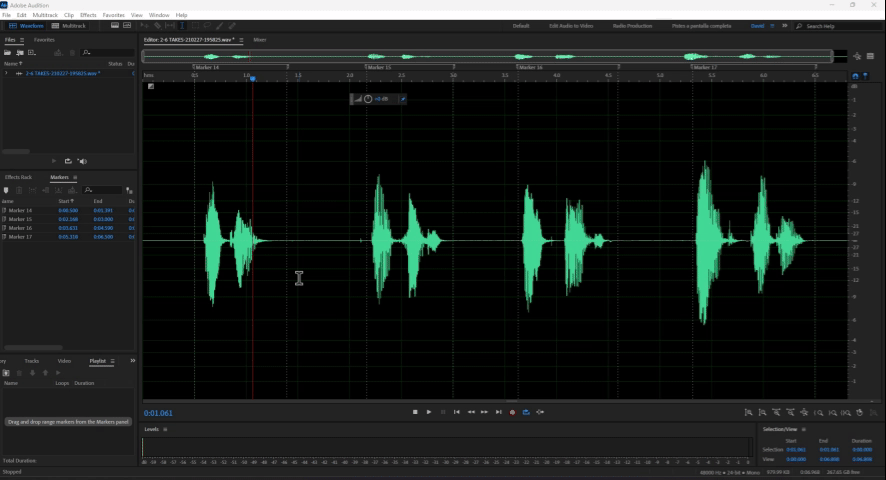Expand hidden panel tabs chevron near Playlist
The image size is (886, 480).
pos(133,361)
